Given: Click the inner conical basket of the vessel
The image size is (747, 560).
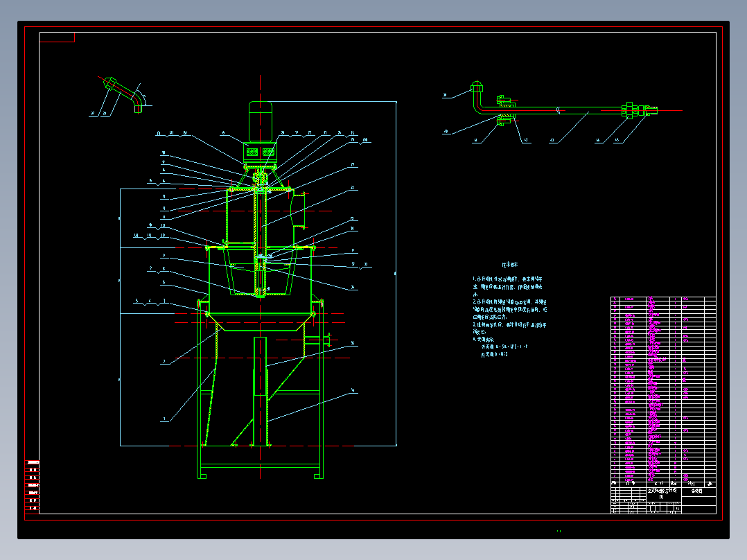Looking at the screenshot, I should click(x=260, y=272).
